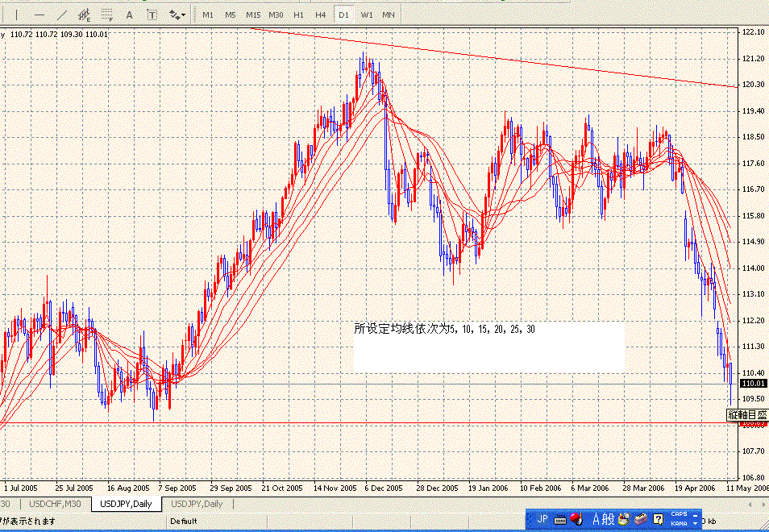
Task: Switch chart to M1 timeframe
Action: (208, 15)
